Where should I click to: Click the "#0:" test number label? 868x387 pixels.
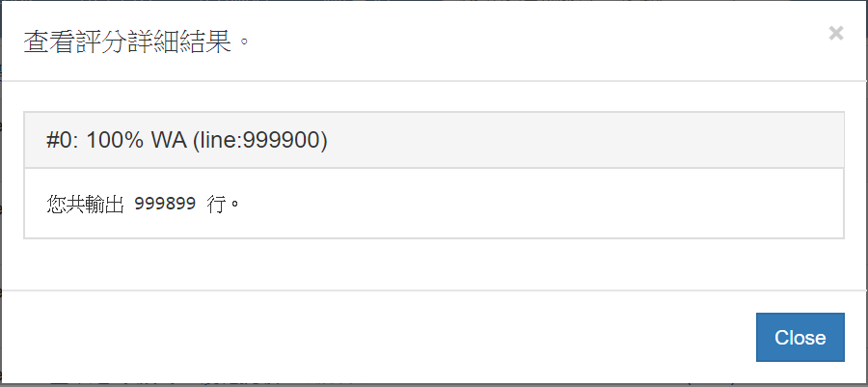pyautogui.click(x=63, y=140)
